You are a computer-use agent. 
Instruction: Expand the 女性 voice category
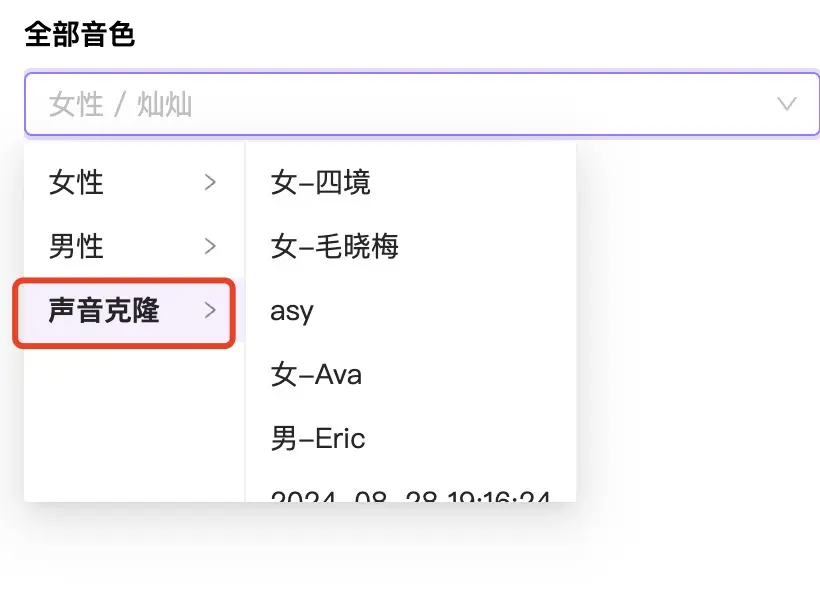(x=134, y=183)
